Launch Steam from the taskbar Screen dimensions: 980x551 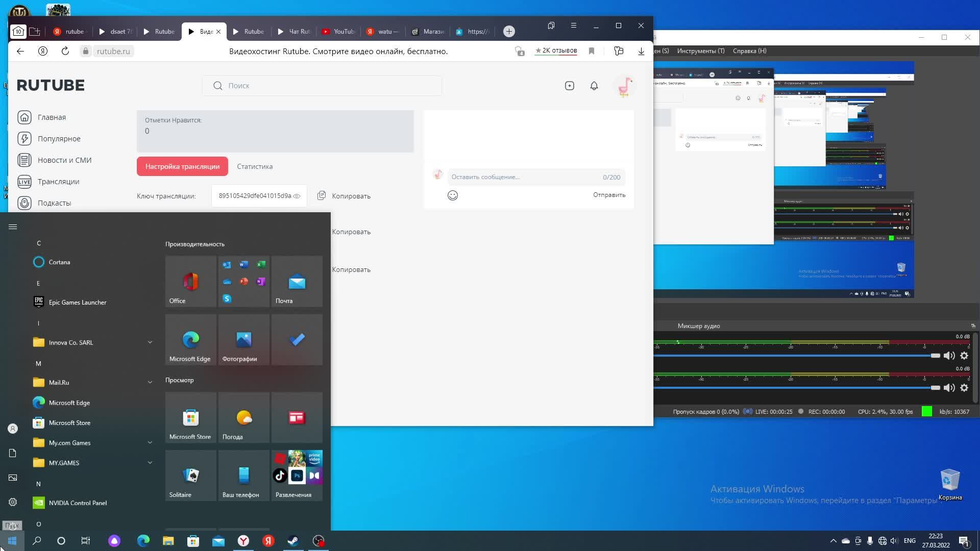pyautogui.click(x=293, y=541)
